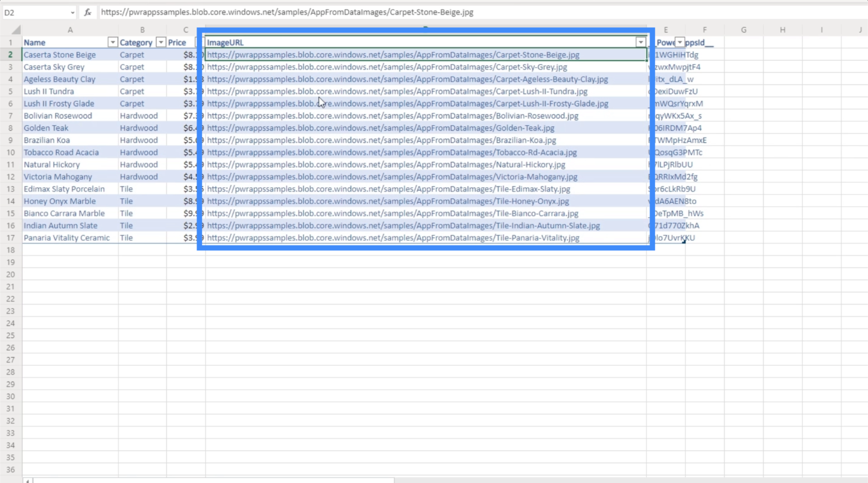Click the Select All corner triangle
868x483 pixels.
pyautogui.click(x=16, y=30)
